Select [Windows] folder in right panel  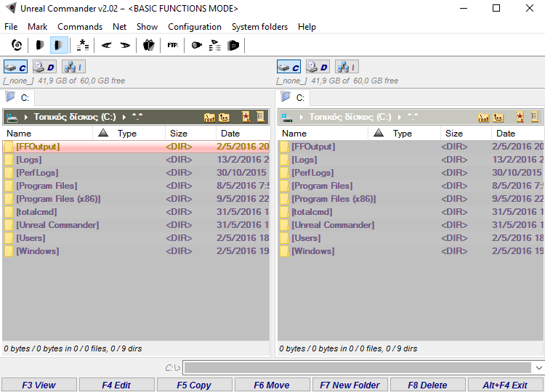point(411,251)
